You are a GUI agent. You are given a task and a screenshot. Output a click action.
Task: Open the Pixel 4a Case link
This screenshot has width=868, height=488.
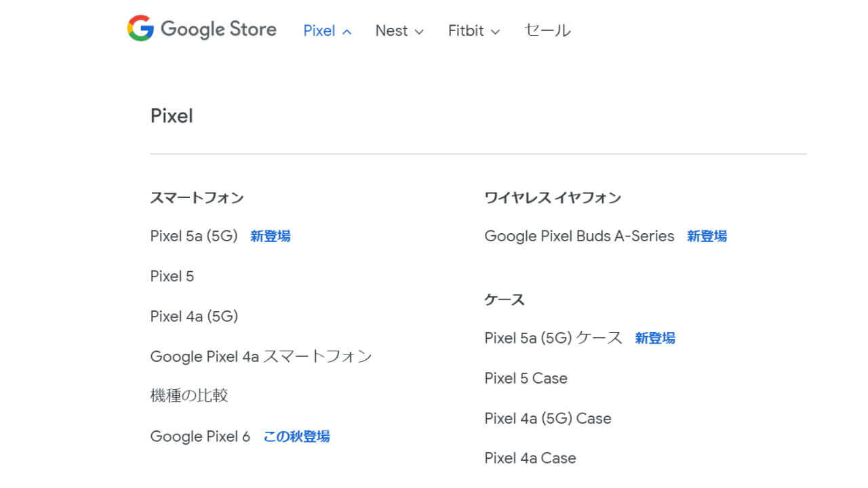[530, 458]
